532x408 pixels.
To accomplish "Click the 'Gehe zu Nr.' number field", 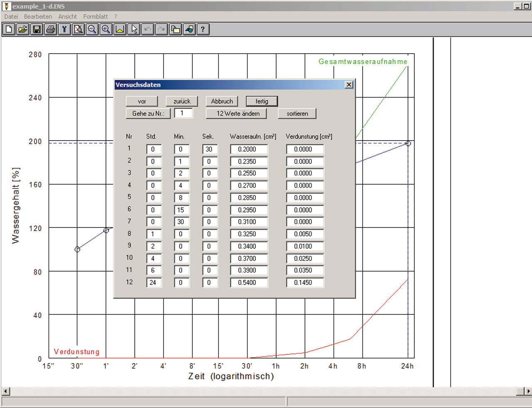I will [x=183, y=113].
